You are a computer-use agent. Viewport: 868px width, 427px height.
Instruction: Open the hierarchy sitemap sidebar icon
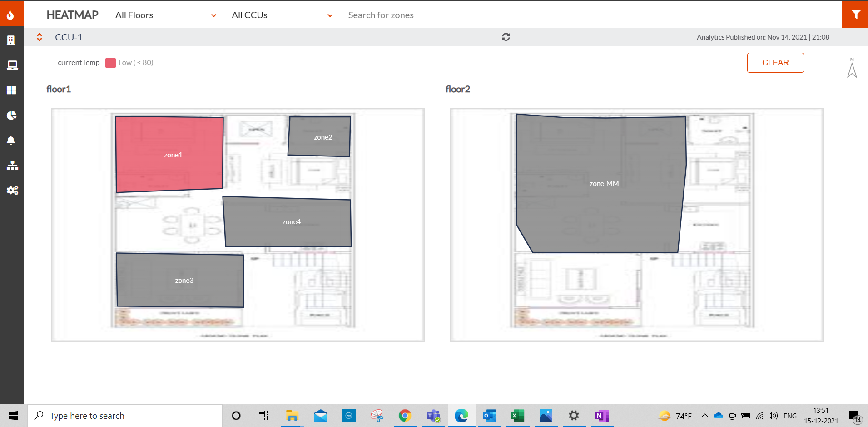click(12, 166)
